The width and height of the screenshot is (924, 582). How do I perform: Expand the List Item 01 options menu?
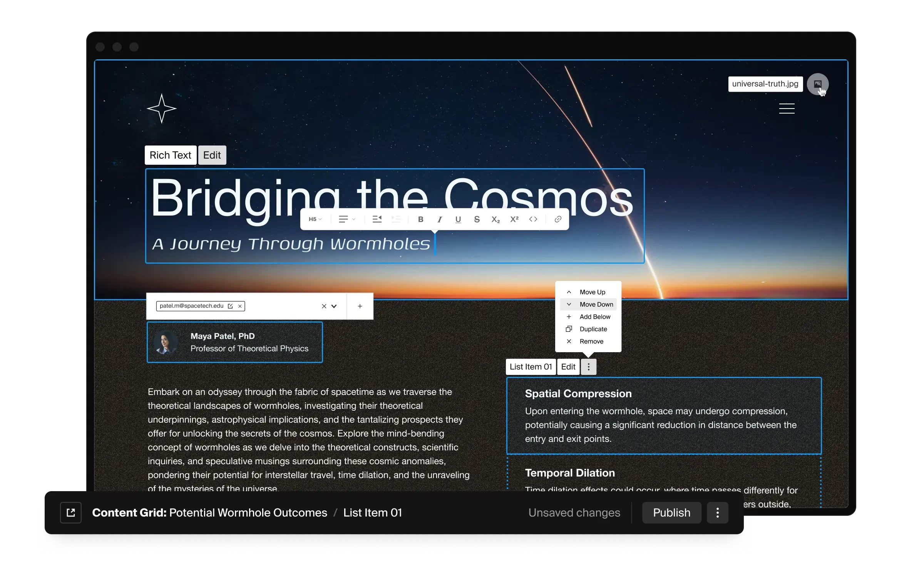coord(588,367)
